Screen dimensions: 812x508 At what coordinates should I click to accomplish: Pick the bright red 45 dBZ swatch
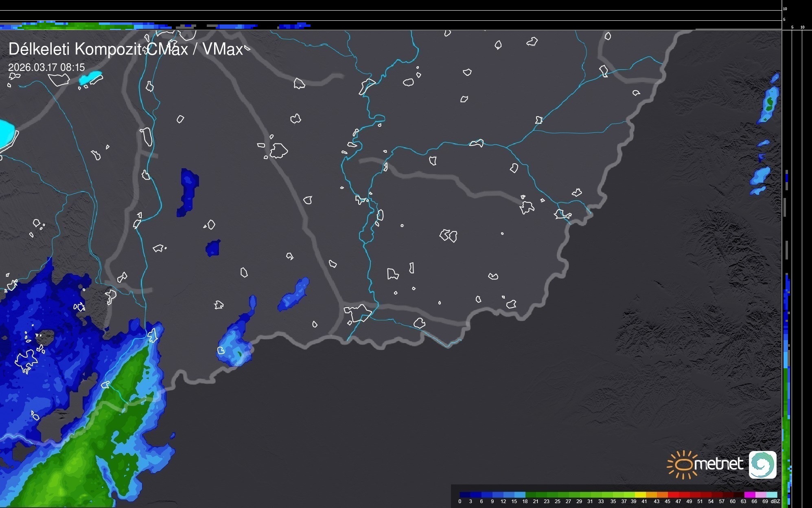click(674, 495)
